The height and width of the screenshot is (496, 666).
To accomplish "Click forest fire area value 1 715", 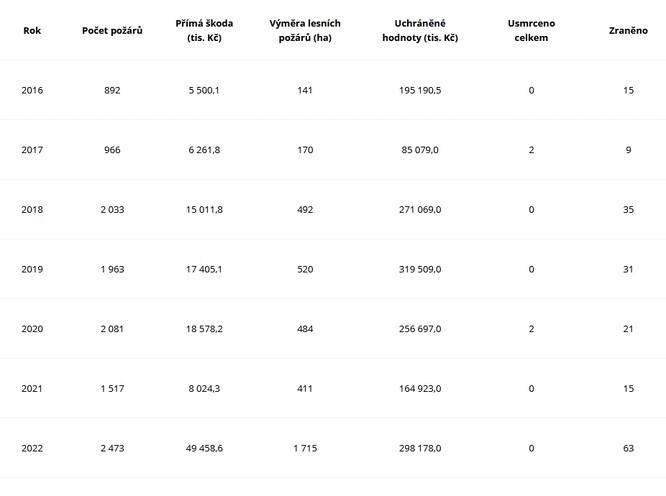I will (x=305, y=448).
